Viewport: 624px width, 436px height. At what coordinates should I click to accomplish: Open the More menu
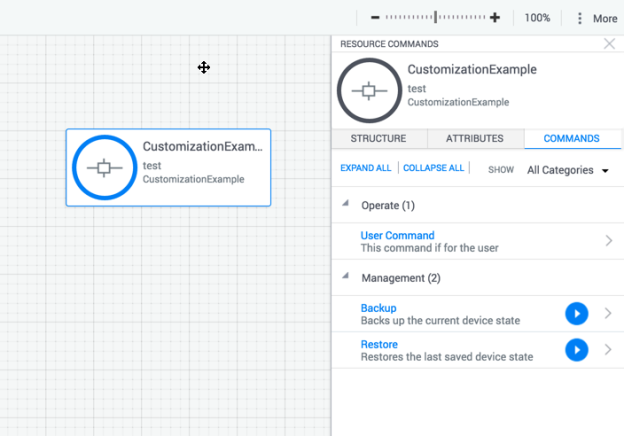click(595, 18)
